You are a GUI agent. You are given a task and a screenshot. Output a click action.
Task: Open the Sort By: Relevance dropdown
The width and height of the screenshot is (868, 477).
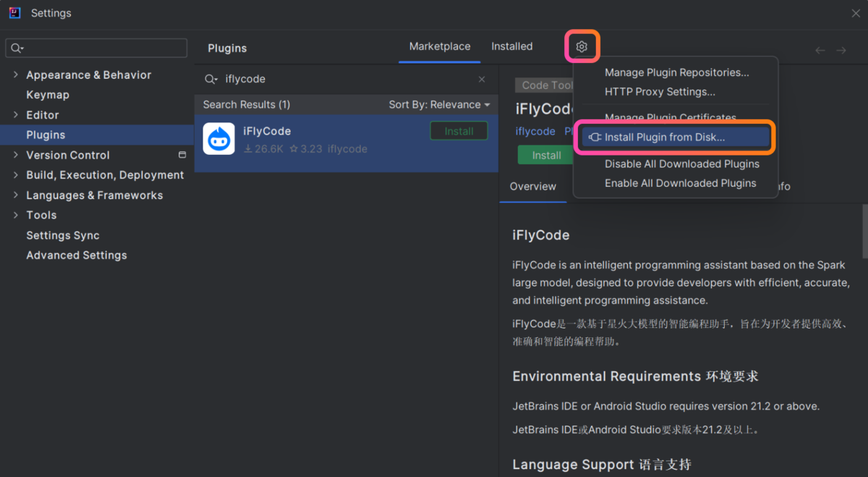439,105
